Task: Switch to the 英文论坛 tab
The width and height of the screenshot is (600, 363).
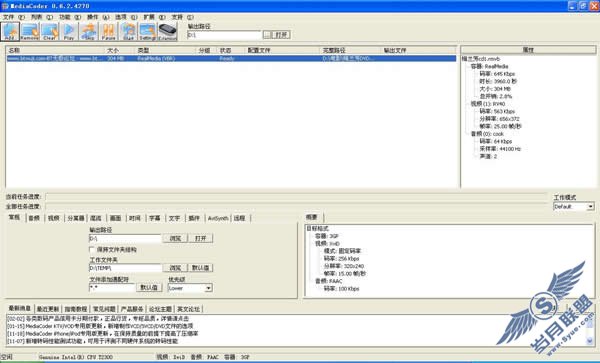Action: pos(188,309)
